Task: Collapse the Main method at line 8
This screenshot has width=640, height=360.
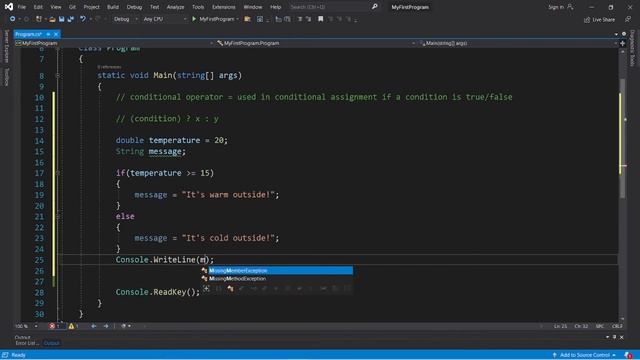Action: [x=58, y=76]
